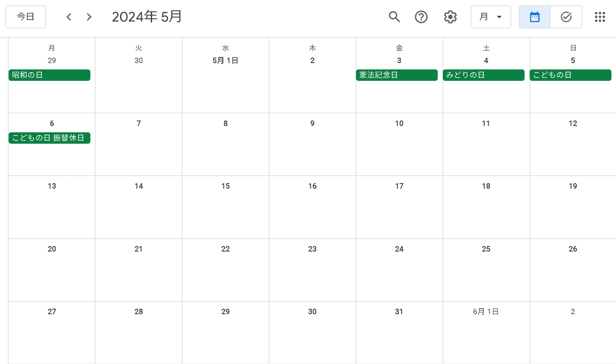The height and width of the screenshot is (364, 616).
Task: Click the date 5月 1日
Action: coord(225,60)
